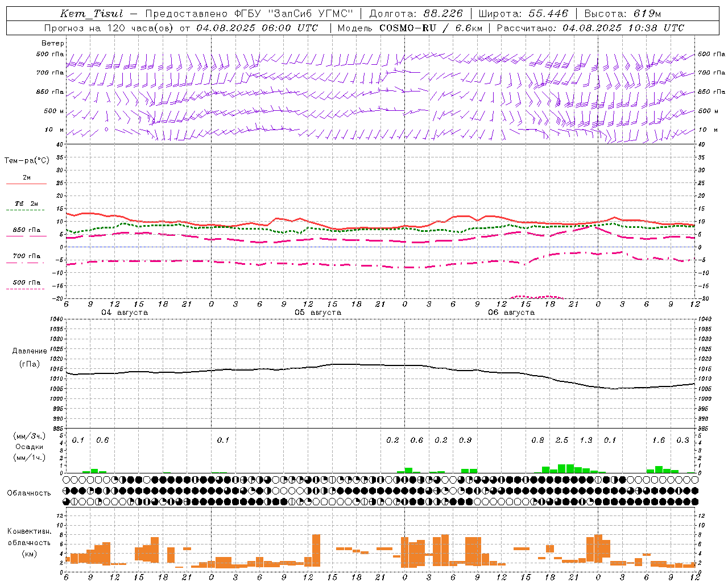Click the precipitation value 2.5
Image resolution: width=728 pixels, height=582 pixels.
[x=562, y=440]
